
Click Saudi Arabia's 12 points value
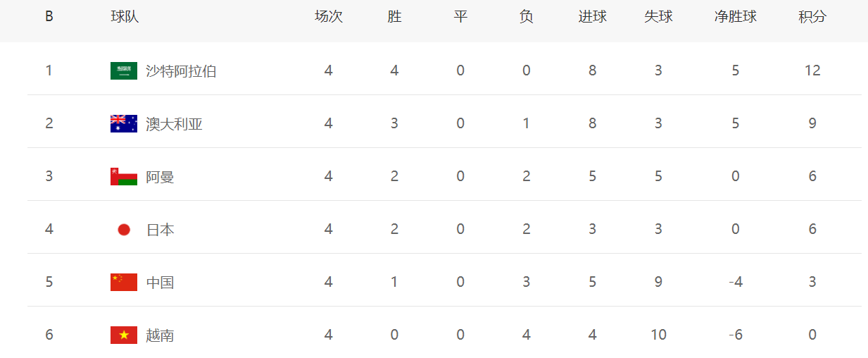pyautogui.click(x=812, y=70)
